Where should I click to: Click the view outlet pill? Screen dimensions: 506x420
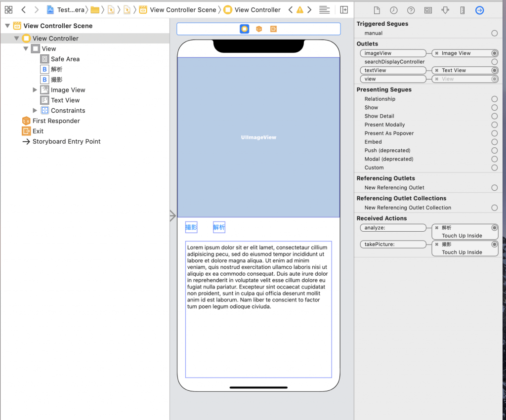[393, 79]
